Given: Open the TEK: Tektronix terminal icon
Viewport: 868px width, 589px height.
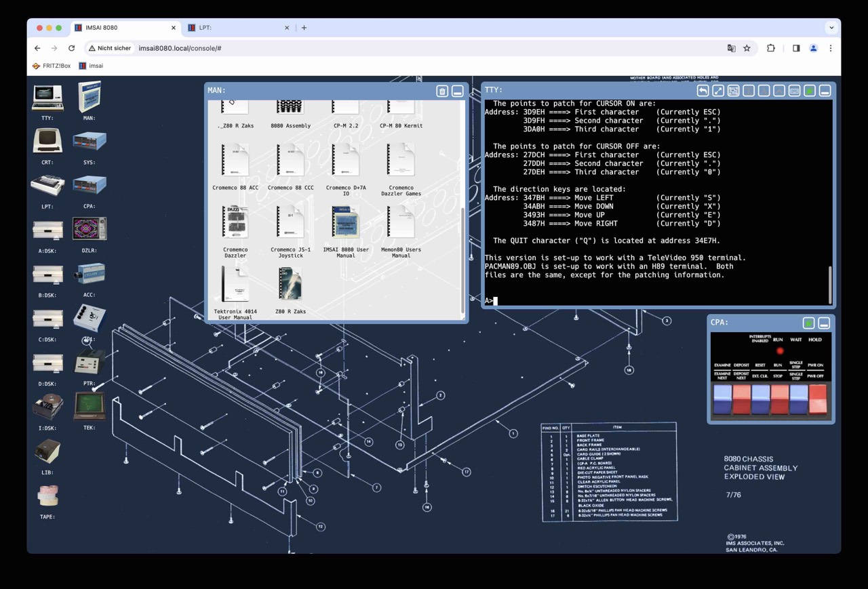Looking at the screenshot, I should click(x=90, y=406).
